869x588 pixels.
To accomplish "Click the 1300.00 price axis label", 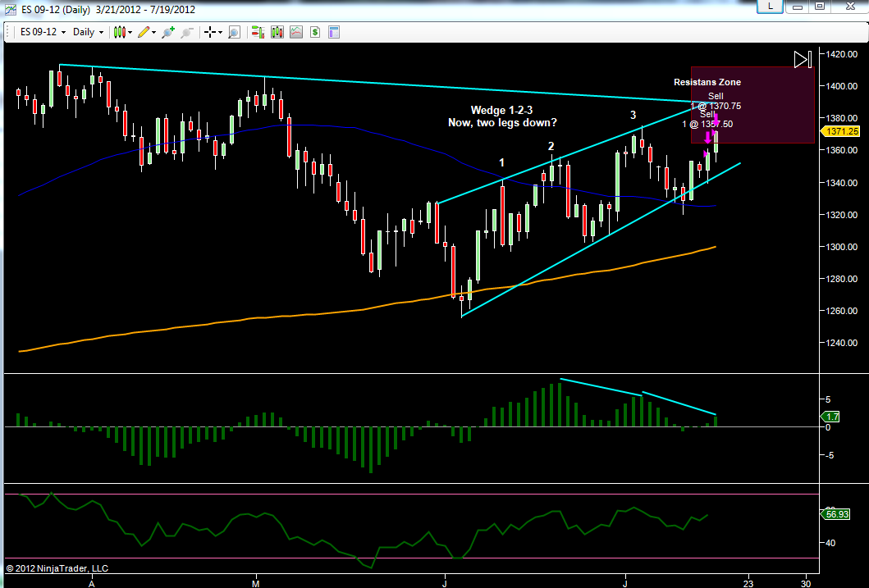I will pyautogui.click(x=841, y=247).
